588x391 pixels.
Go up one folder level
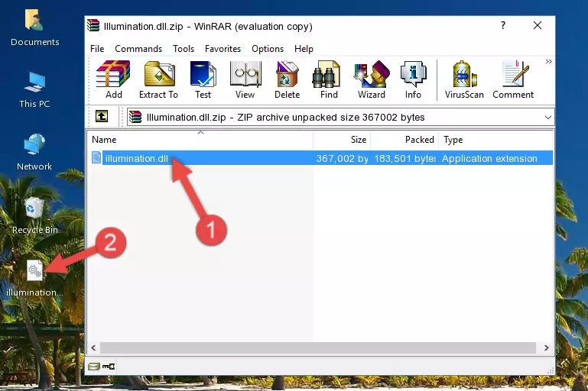pos(102,117)
